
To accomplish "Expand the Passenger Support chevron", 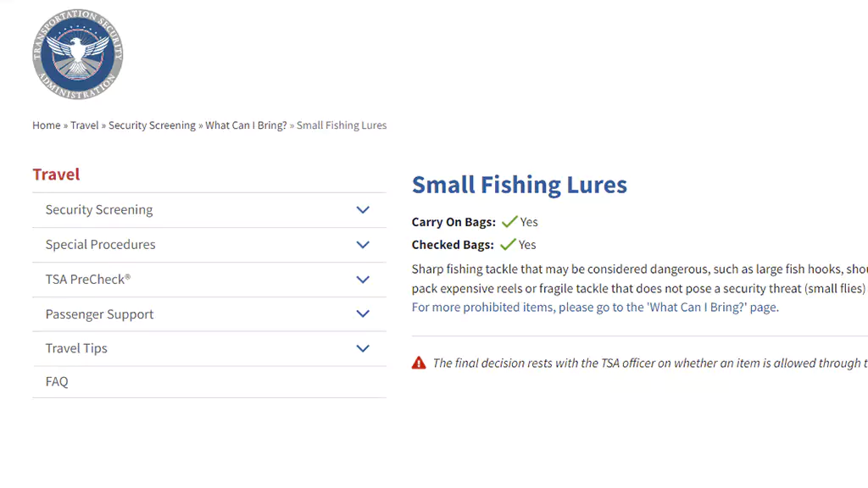I will [x=363, y=313].
